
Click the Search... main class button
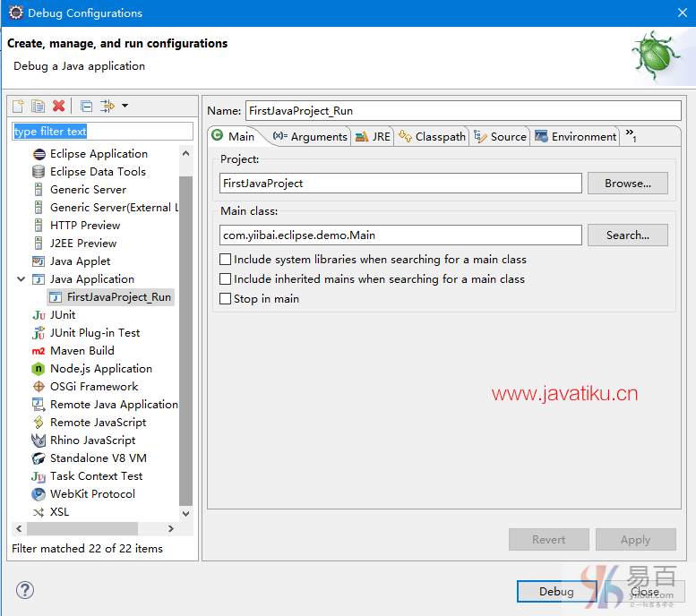click(628, 235)
